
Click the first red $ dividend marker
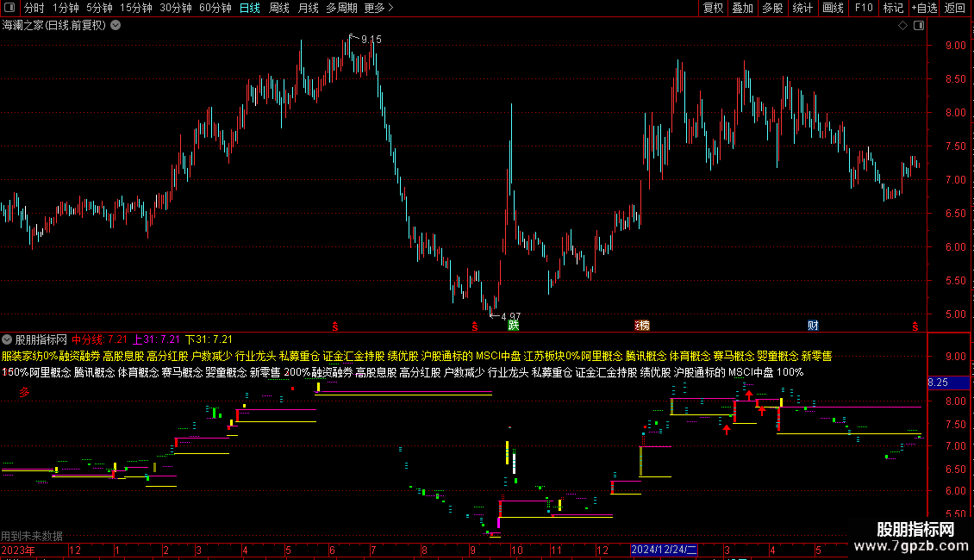point(334,327)
